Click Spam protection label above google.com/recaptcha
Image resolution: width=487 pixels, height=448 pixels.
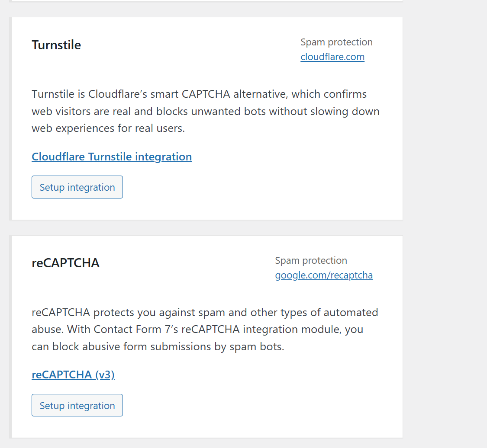coord(311,260)
